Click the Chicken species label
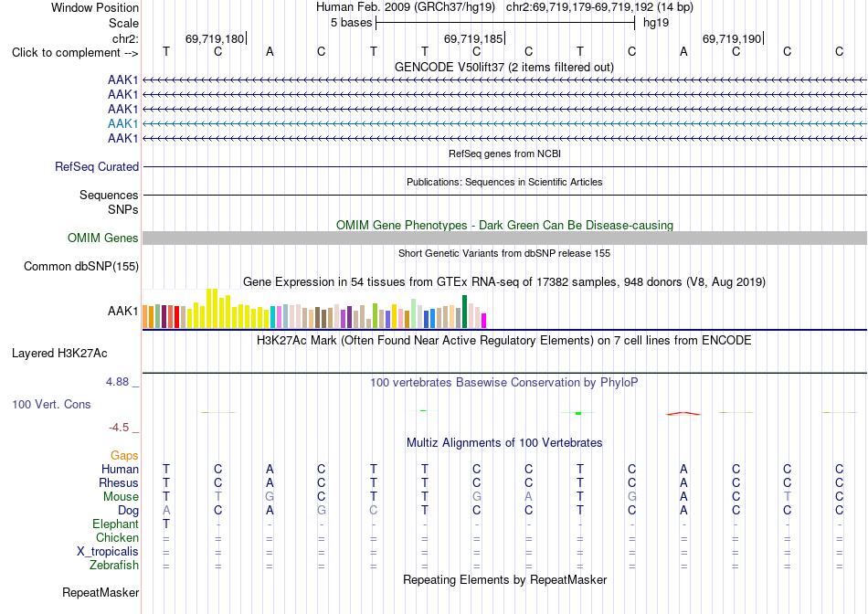Viewport: 868px width, 614px height. [117, 537]
